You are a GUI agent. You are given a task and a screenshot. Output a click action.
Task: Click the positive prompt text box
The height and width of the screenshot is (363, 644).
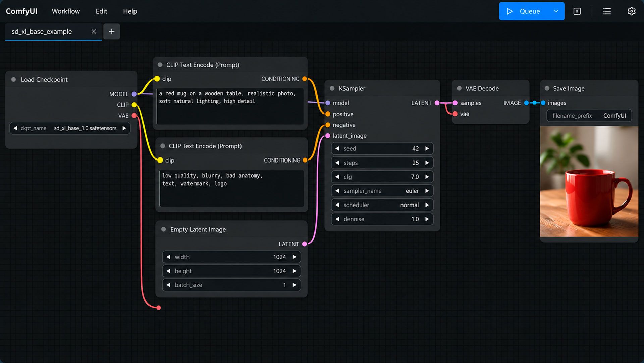230,106
